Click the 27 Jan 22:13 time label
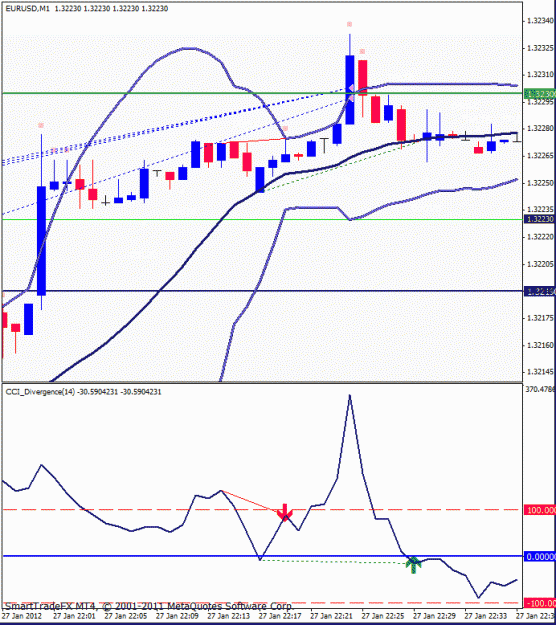 (x=229, y=616)
